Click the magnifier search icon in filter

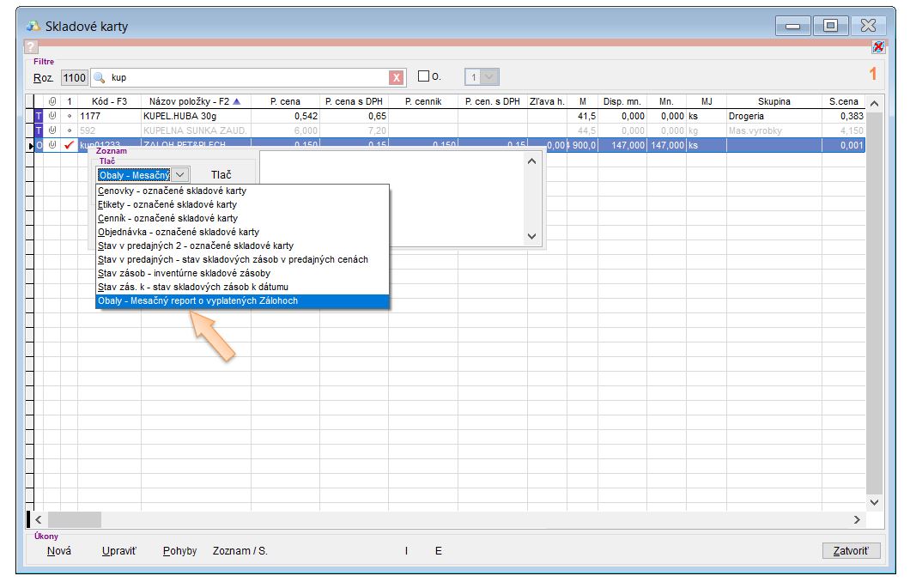coord(99,78)
